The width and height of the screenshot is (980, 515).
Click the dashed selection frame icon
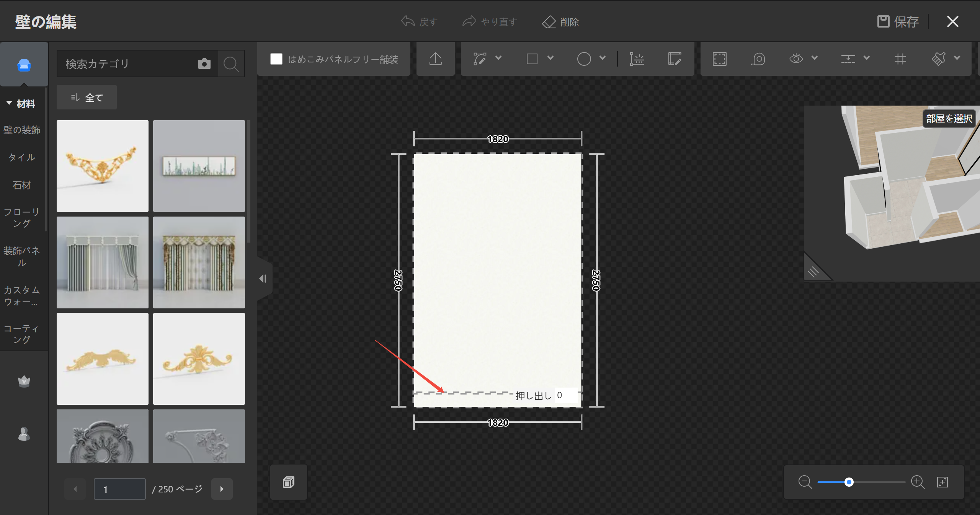pyautogui.click(x=720, y=59)
